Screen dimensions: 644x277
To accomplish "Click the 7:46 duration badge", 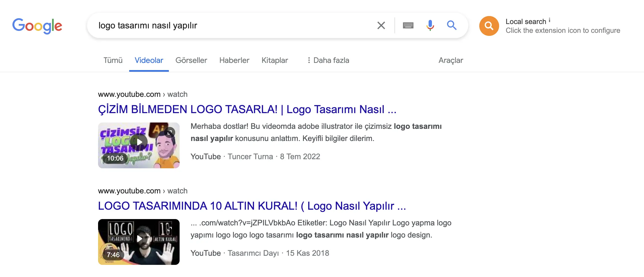I will point(113,255).
